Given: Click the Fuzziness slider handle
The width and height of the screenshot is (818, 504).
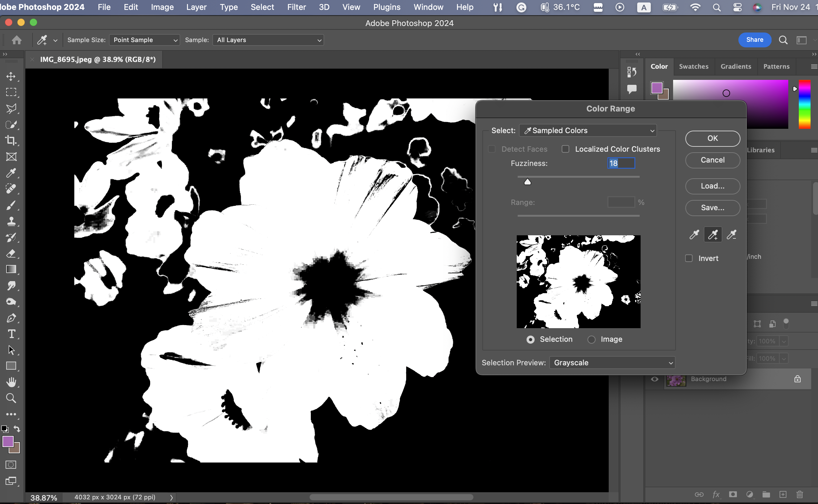Looking at the screenshot, I should tap(527, 182).
